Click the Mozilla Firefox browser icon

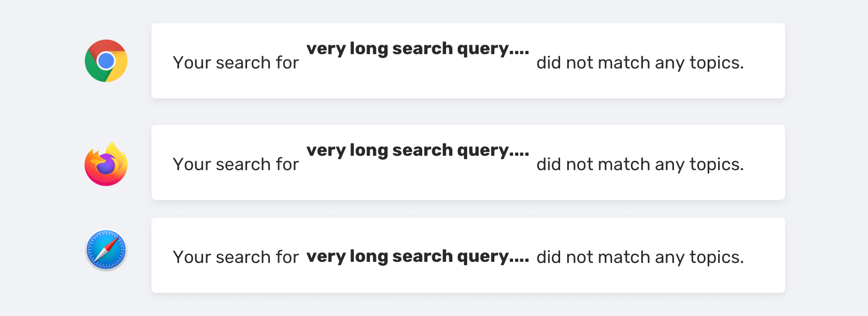click(x=106, y=164)
